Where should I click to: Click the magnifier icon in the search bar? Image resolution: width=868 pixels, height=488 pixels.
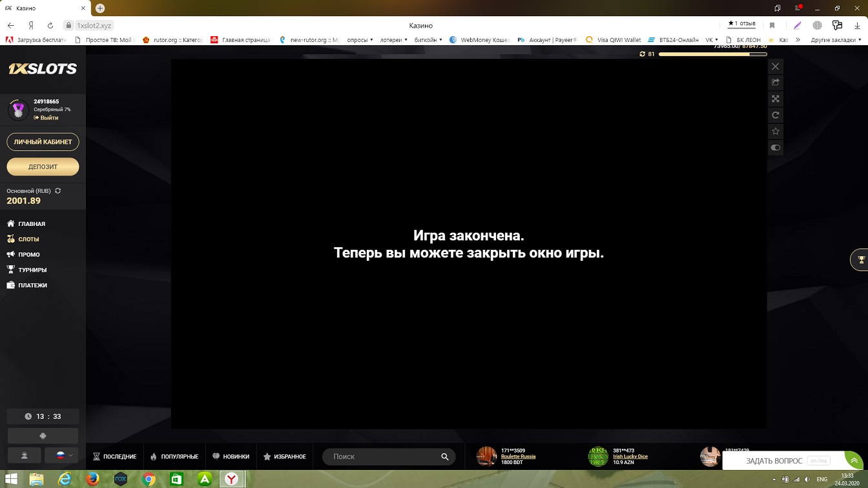tap(444, 456)
